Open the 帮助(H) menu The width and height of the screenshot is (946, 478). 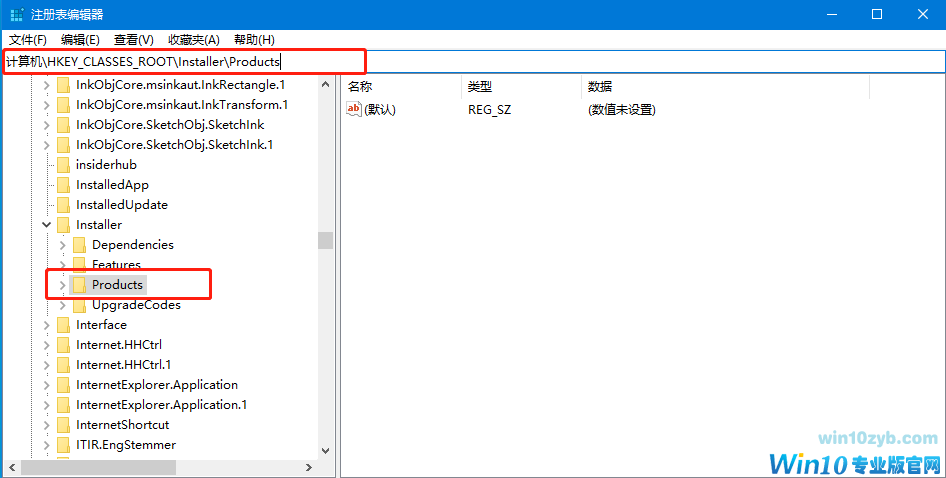254,40
